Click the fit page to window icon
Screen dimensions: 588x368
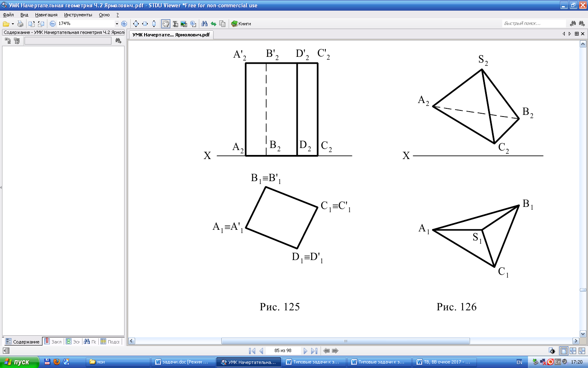(x=136, y=24)
